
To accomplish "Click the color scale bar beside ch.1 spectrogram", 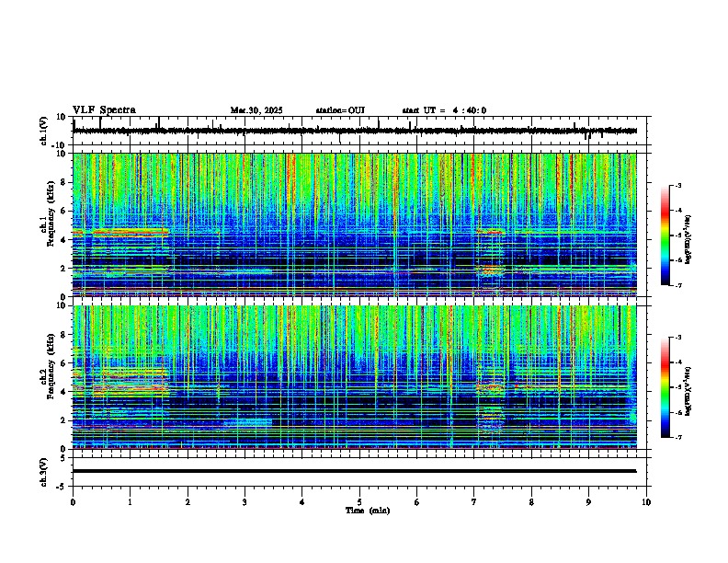I will [665, 236].
